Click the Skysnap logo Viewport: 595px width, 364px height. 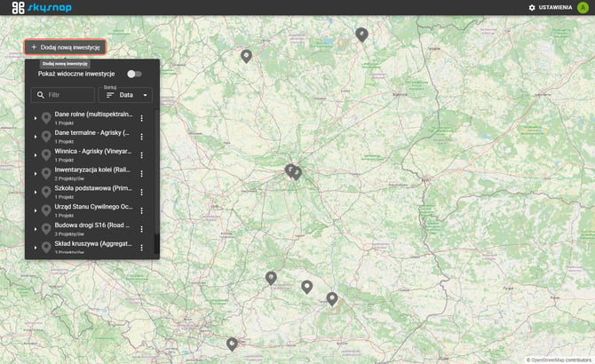click(x=42, y=7)
